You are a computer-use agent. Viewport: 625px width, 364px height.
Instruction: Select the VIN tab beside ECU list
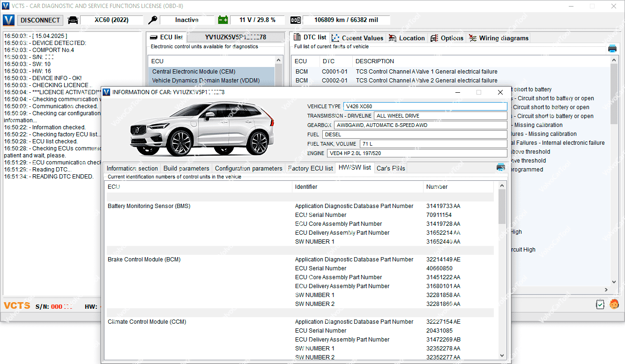pos(236,37)
